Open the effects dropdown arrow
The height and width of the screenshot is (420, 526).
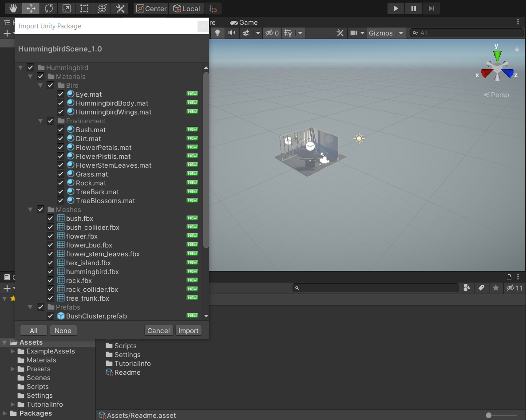(258, 33)
